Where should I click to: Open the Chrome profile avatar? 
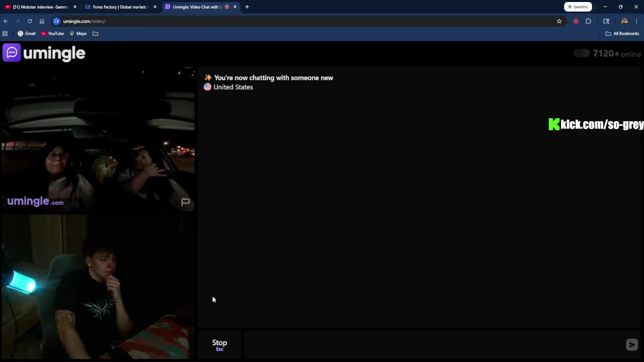pyautogui.click(x=624, y=21)
